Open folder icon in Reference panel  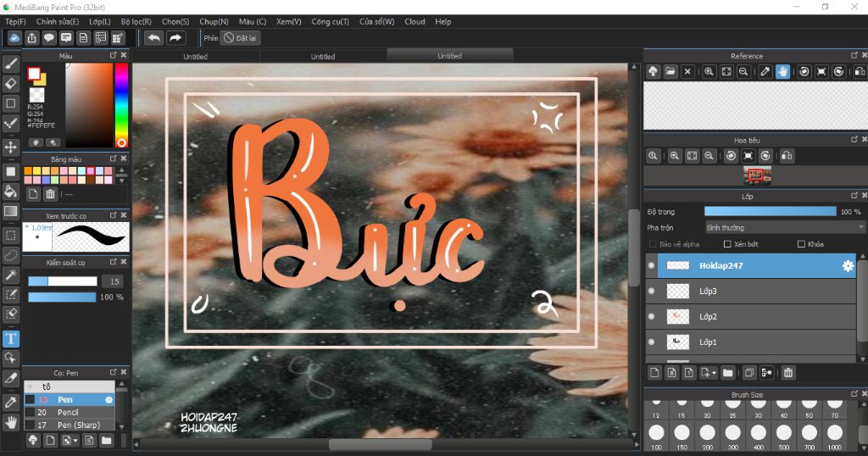coord(670,71)
